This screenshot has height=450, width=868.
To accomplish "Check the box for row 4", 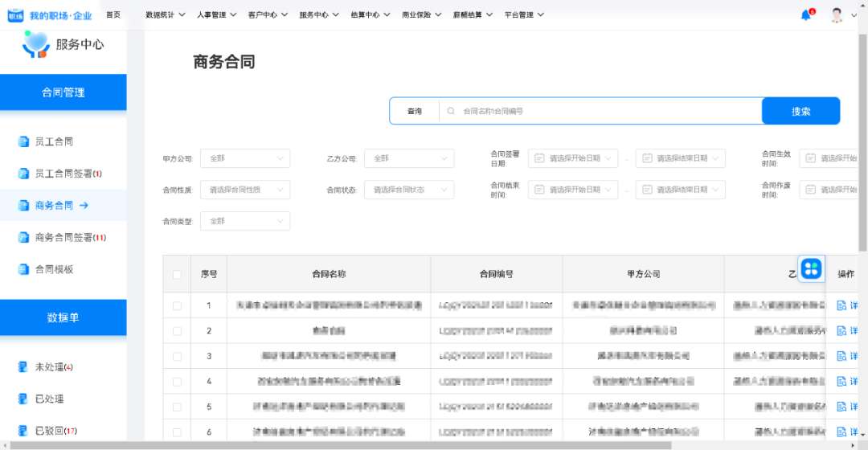I will click(x=177, y=382).
